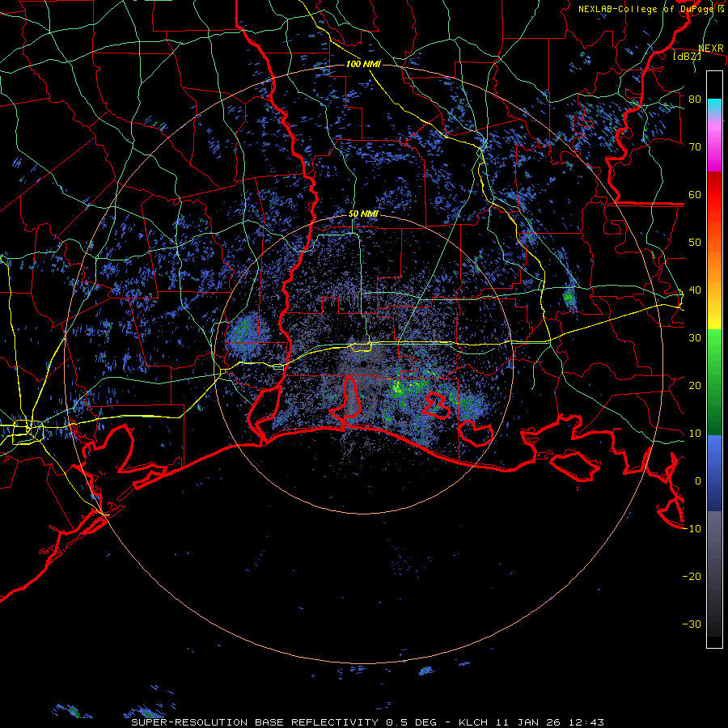The image size is (728, 728).
Task: Click the magenta-pink band of the color bar
Action: click(x=714, y=144)
